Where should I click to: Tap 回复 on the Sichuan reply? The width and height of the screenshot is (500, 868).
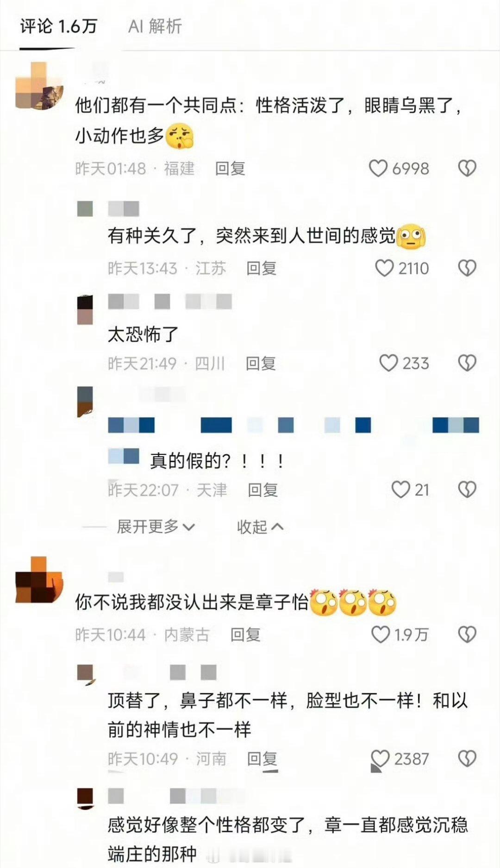click(x=261, y=363)
